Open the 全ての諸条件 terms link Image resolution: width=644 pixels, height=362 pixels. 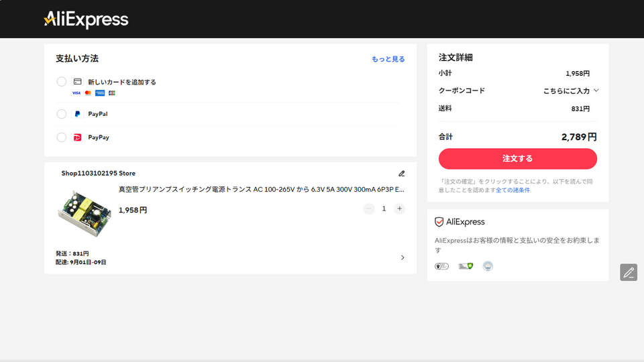[513, 190]
